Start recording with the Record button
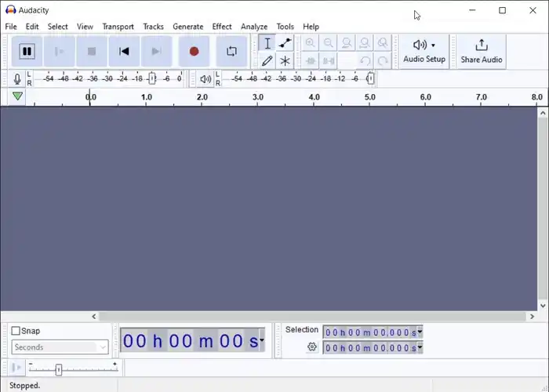 point(194,52)
